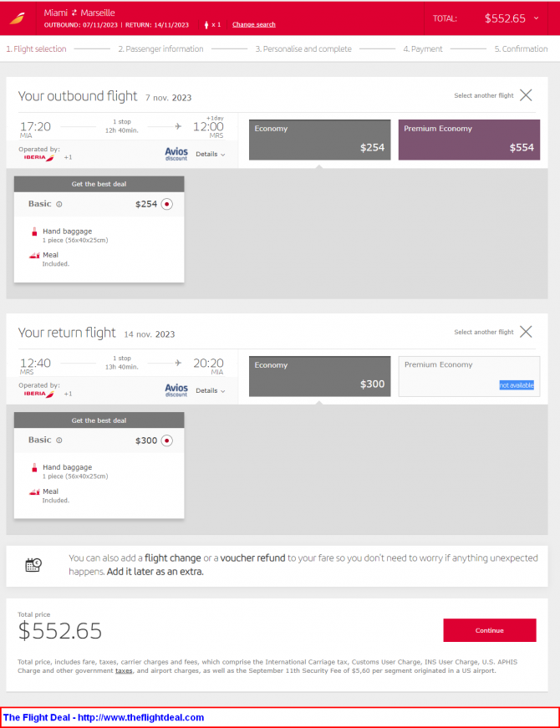Choose the outbound Premium Economy $554 fare
Viewport: 560px width, 728px height.
click(469, 140)
